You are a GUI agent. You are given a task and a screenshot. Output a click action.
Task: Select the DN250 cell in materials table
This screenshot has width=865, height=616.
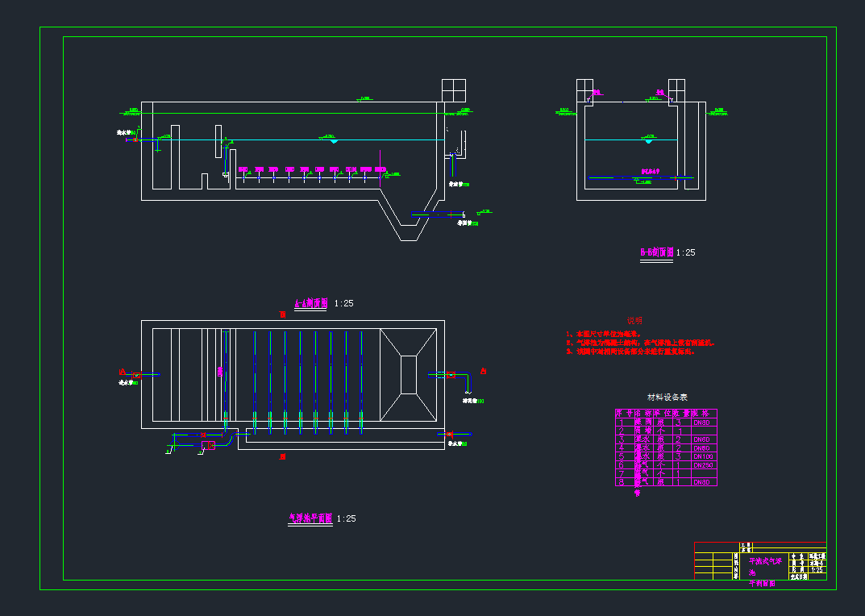[703, 465]
